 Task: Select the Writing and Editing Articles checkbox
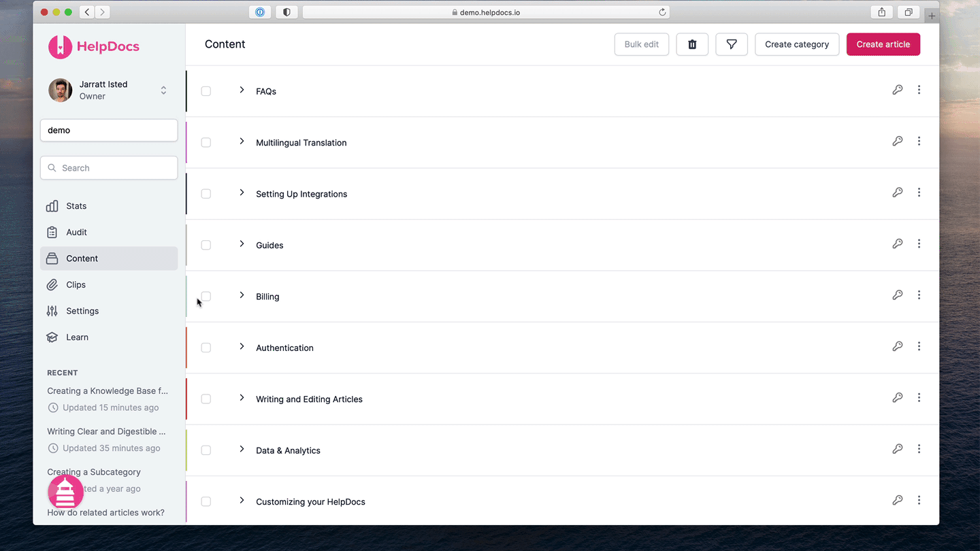pyautogui.click(x=206, y=399)
